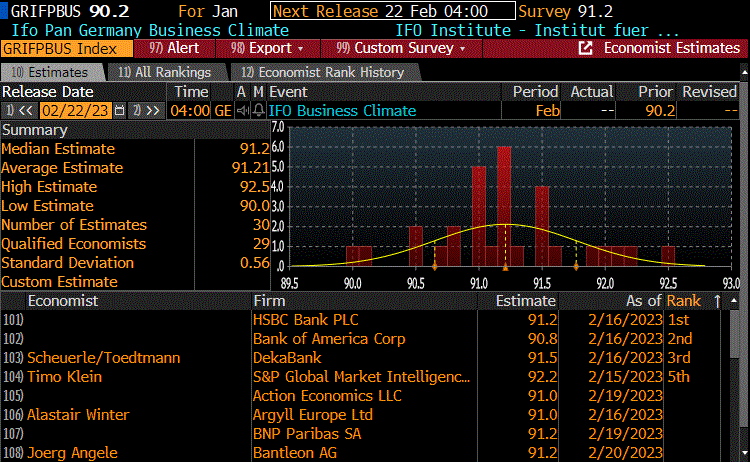
Task: Click the Qualified Economists label
Action: (x=74, y=244)
